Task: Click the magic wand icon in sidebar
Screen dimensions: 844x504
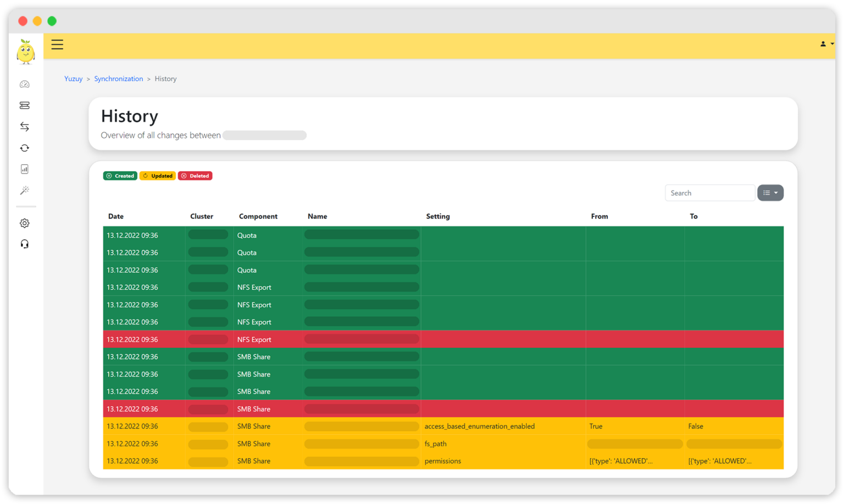Action: (24, 190)
